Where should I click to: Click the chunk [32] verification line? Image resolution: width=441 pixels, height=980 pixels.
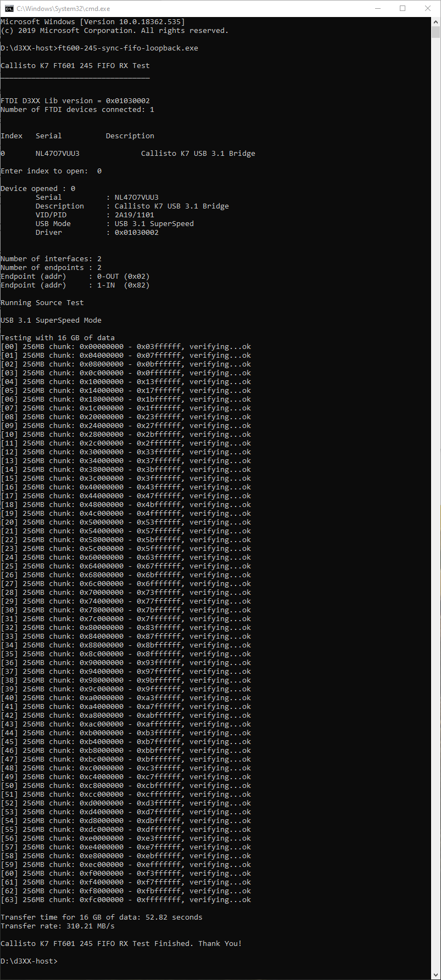coord(125,628)
